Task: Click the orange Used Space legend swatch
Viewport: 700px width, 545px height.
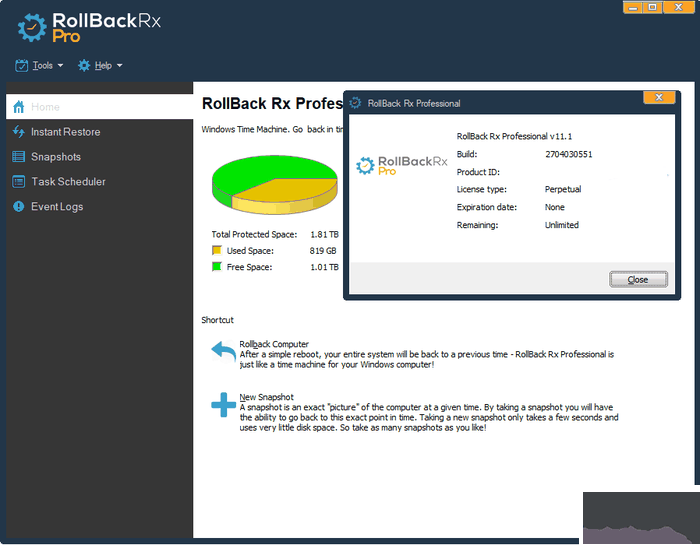Action: click(x=217, y=251)
